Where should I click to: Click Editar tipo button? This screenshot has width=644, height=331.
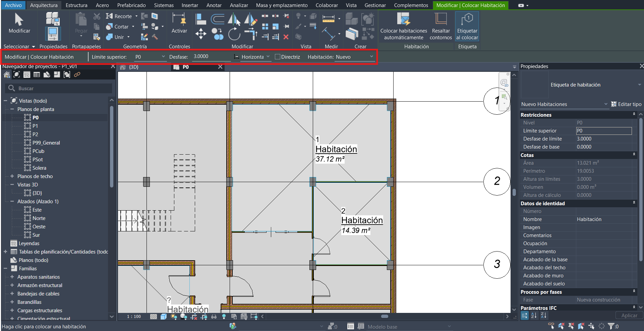[x=626, y=104]
